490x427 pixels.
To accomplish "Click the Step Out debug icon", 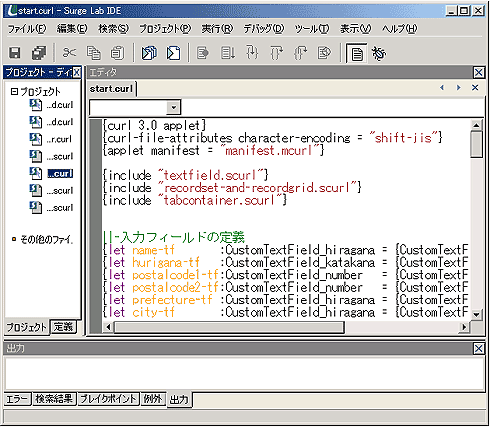I will (x=276, y=53).
